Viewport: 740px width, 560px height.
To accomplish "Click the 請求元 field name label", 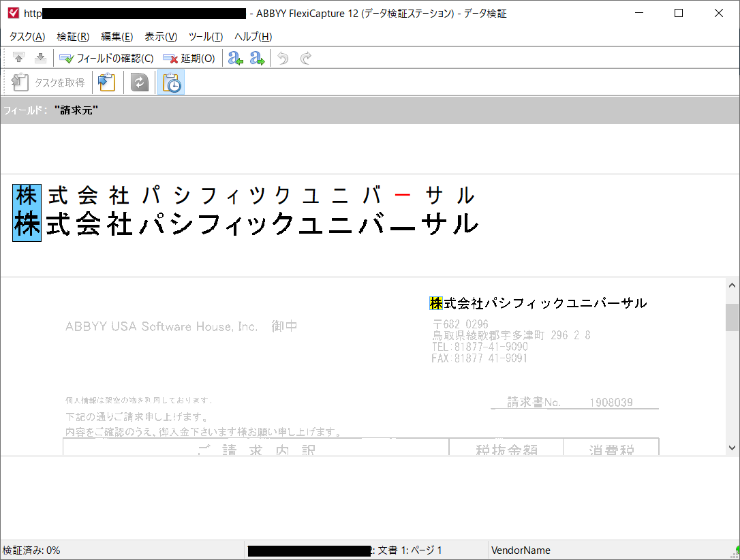I will pos(76,110).
